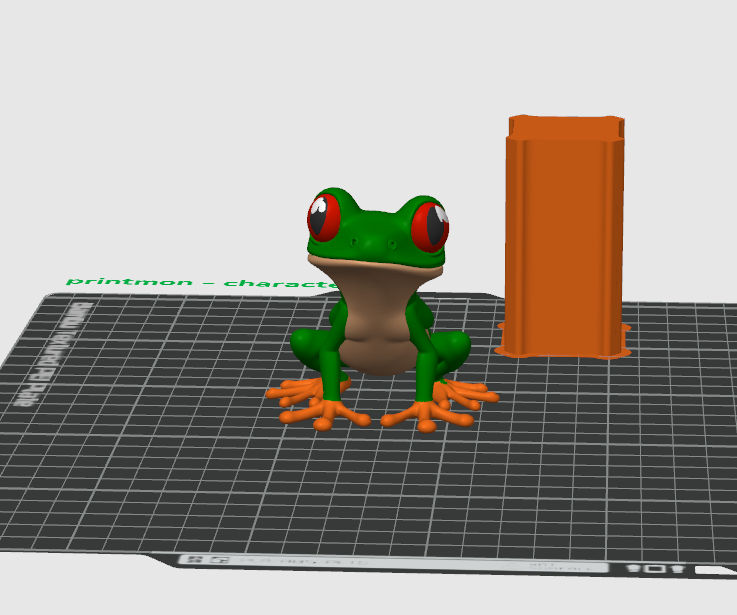
Task: Click the green plate name 'printmon - characte' label
Action: 202,283
